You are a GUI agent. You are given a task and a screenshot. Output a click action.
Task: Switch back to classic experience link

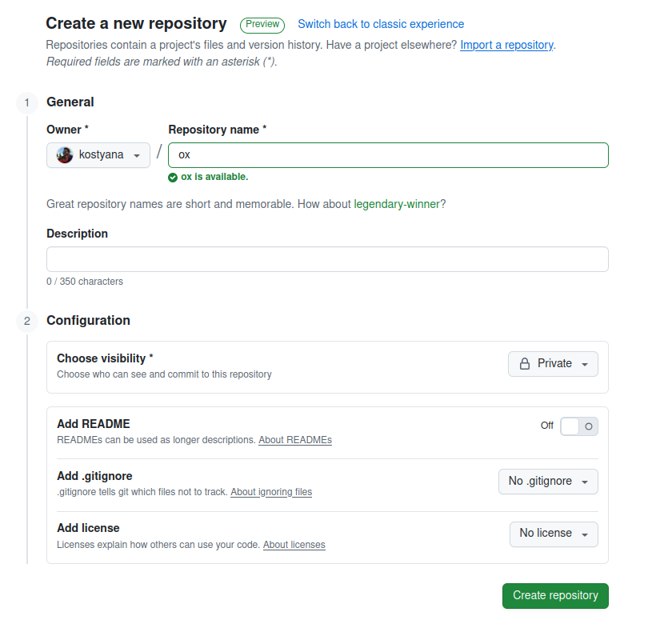[x=381, y=25]
